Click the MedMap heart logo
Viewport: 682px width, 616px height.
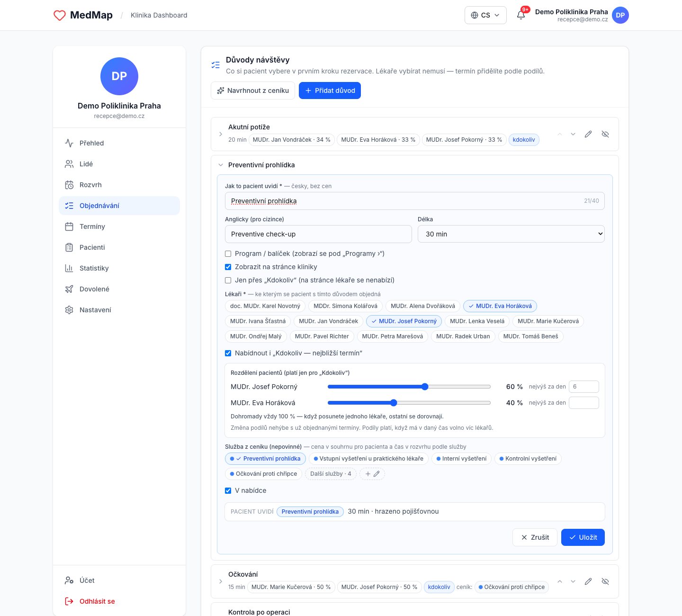click(60, 15)
